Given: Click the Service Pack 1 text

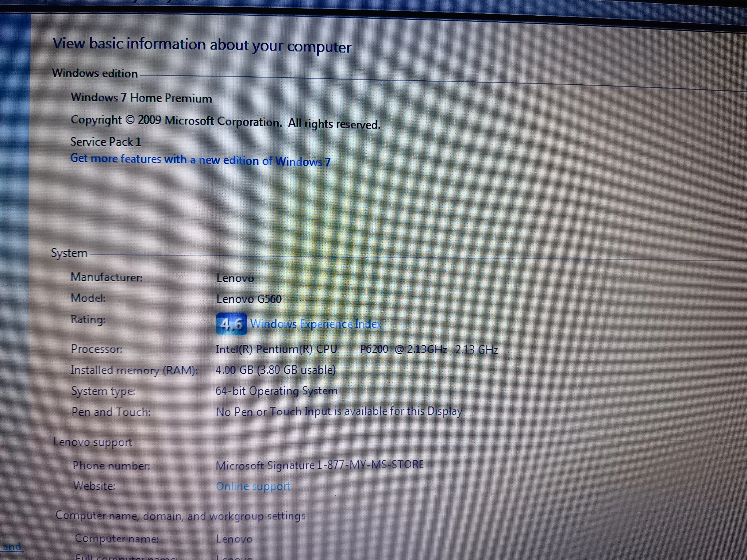Looking at the screenshot, I should [105, 142].
